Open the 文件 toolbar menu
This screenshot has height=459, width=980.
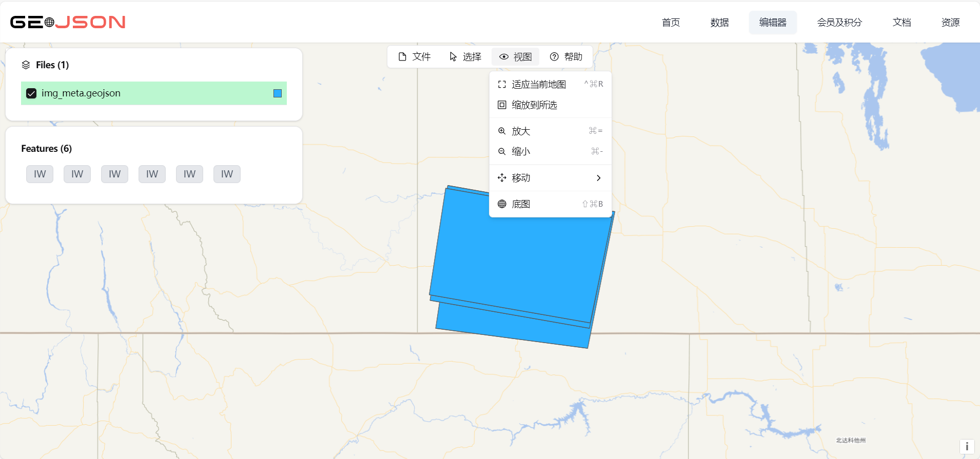tap(415, 56)
